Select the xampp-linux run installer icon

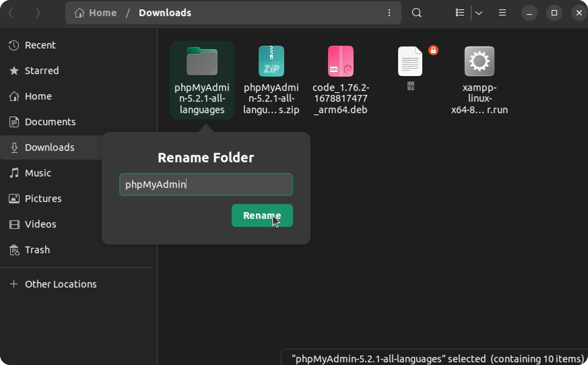480,61
